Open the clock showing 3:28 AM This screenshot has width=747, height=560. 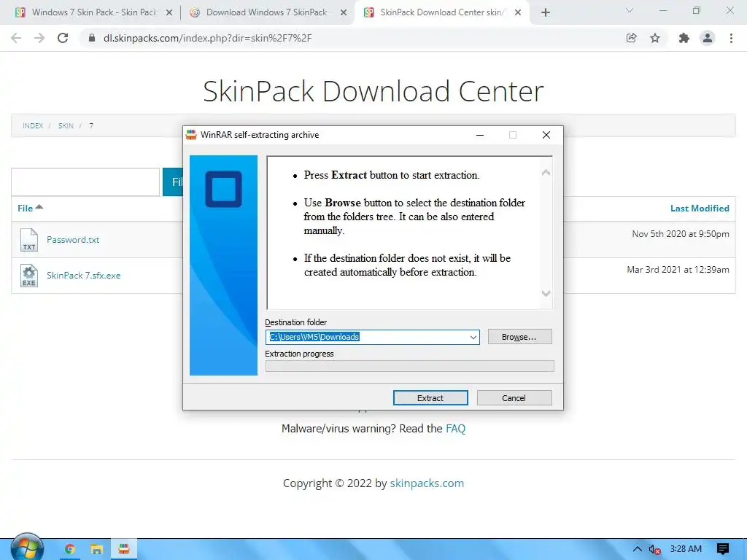click(x=686, y=549)
